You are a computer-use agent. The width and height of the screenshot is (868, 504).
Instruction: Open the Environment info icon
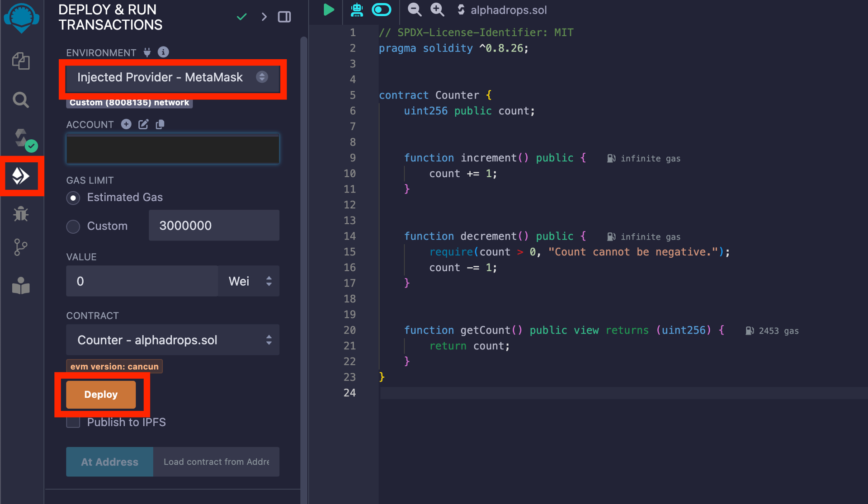tap(163, 52)
